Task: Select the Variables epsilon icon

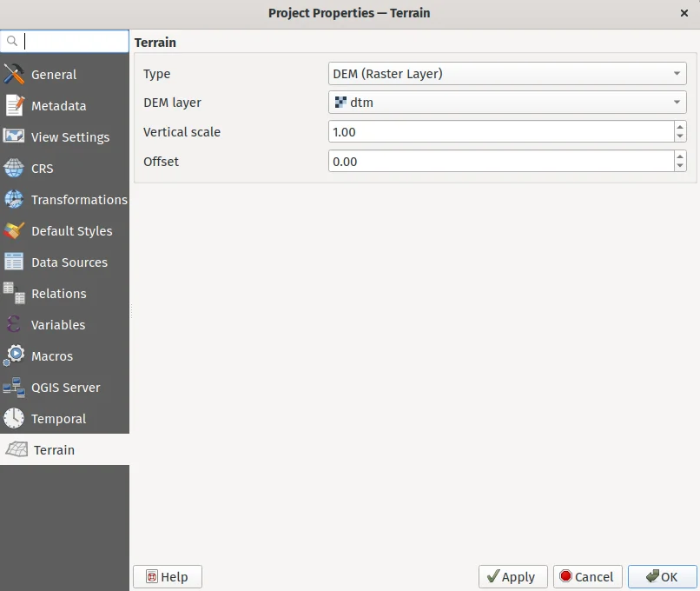Action: (x=14, y=325)
